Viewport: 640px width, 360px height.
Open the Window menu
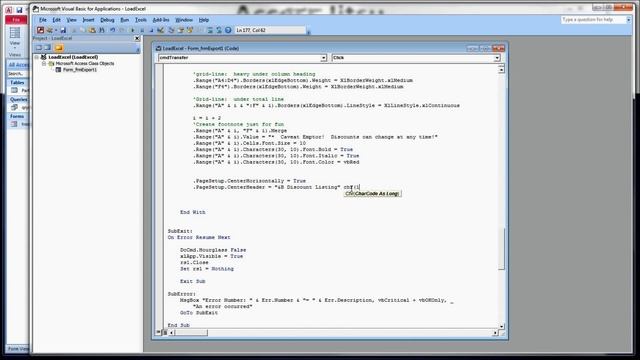[x=184, y=20]
